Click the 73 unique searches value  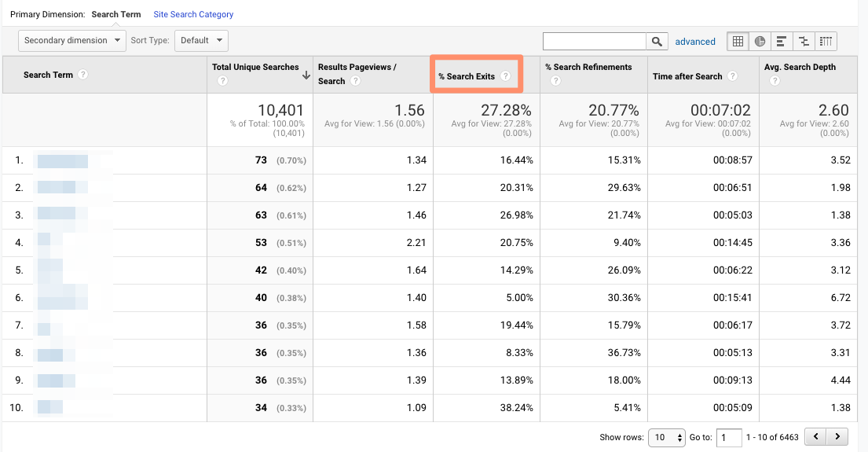[x=261, y=160]
